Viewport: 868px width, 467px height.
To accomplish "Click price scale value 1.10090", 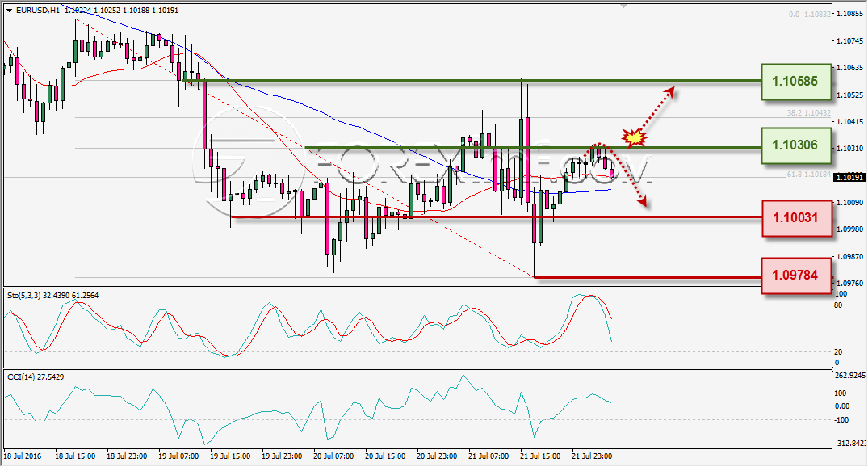I will coord(849,202).
